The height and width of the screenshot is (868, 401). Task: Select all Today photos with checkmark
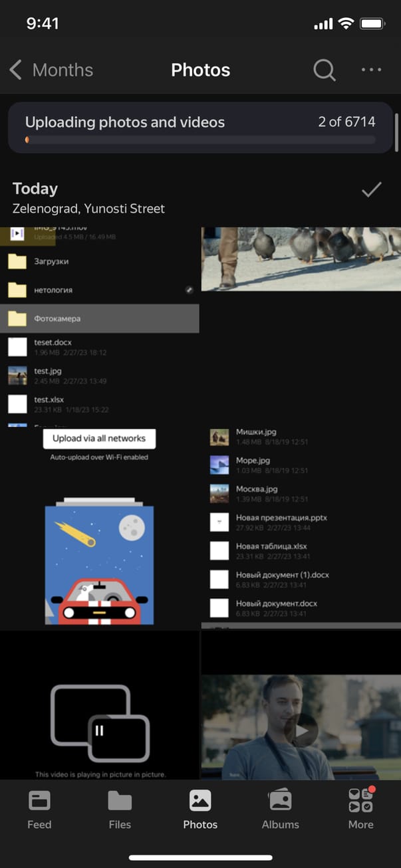(371, 191)
